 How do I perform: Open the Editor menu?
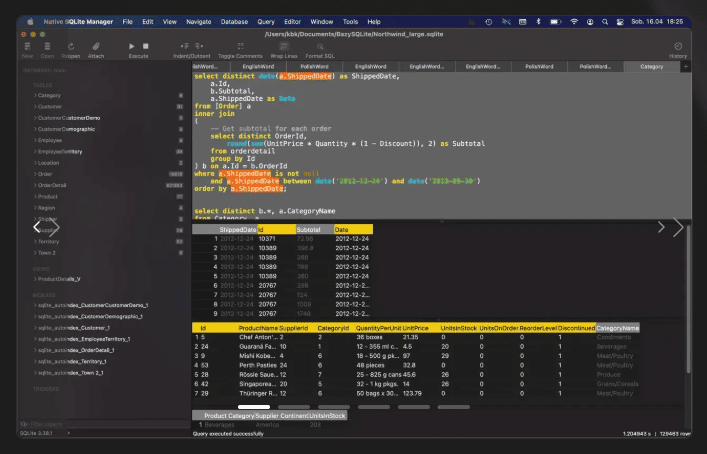(x=292, y=22)
